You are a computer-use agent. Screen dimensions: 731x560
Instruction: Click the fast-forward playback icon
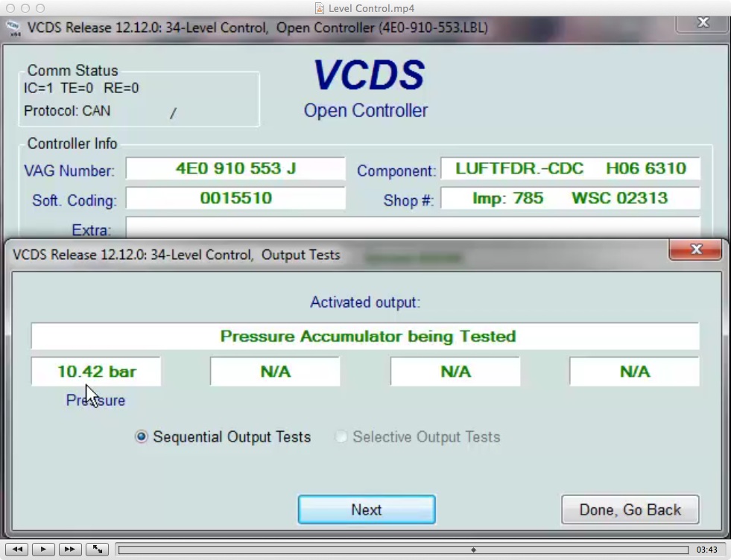click(x=69, y=550)
